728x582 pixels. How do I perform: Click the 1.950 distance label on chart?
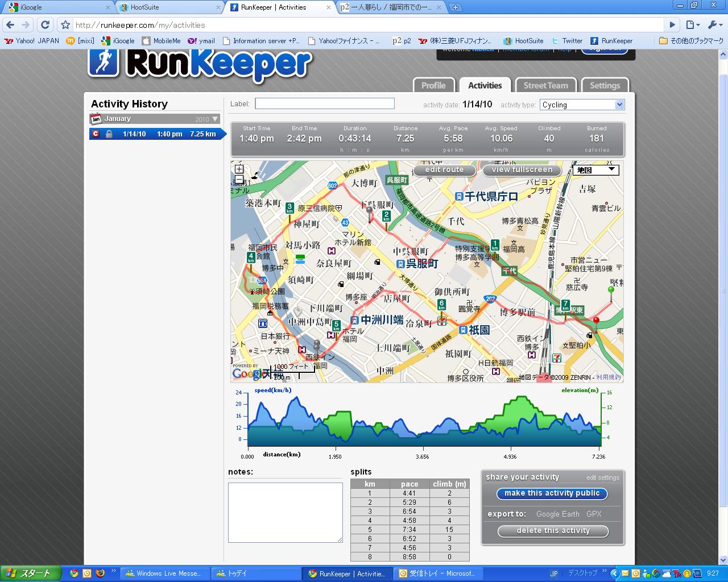(335, 457)
